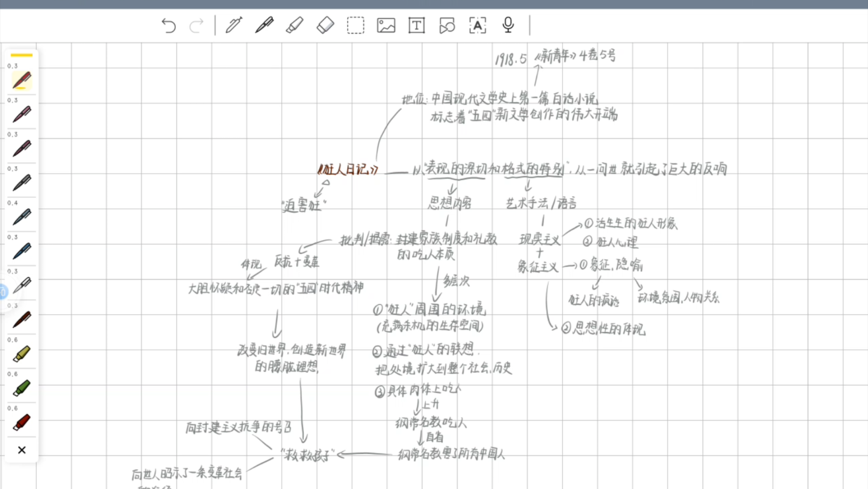Select the pink 0.3 pen preset
Screen dimensions: 868x489
point(22,114)
